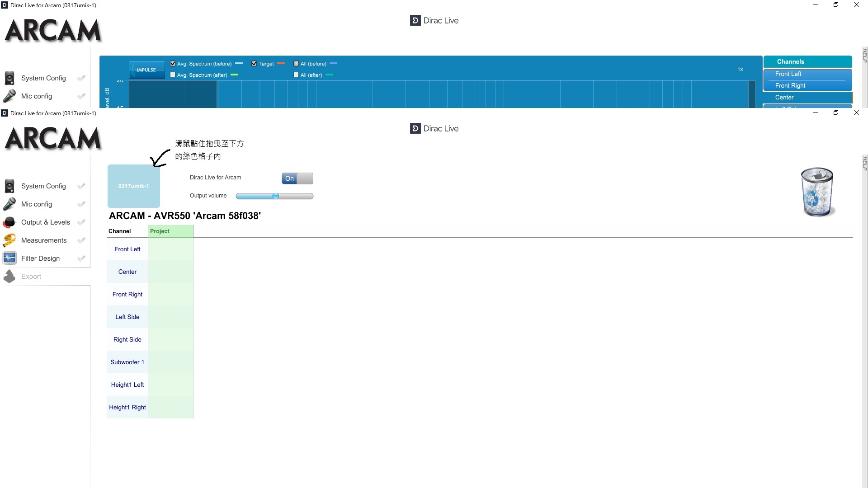Toggle Dirac Live for Arcam On switch
868x488 pixels.
coord(297,178)
